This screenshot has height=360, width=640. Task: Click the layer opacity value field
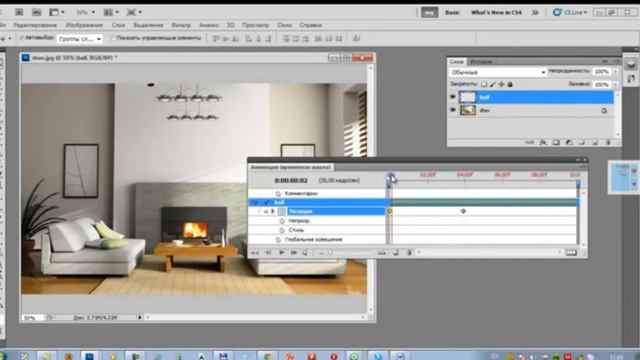(x=602, y=72)
